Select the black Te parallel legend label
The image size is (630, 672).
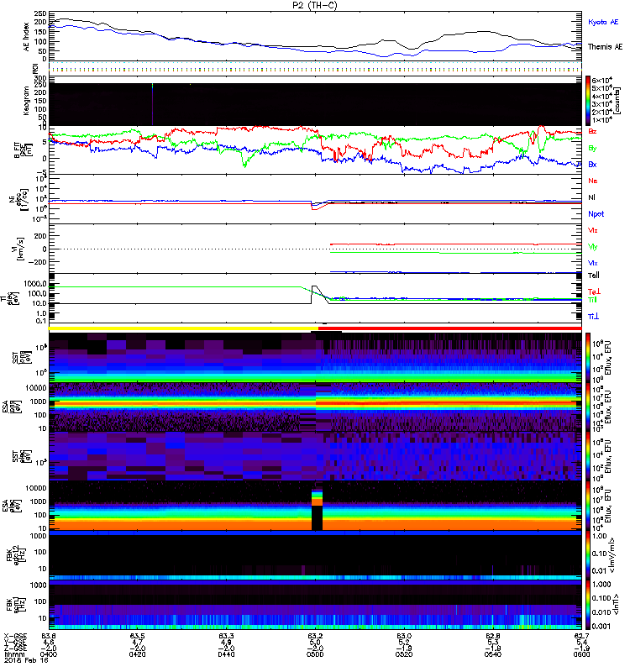(x=594, y=276)
